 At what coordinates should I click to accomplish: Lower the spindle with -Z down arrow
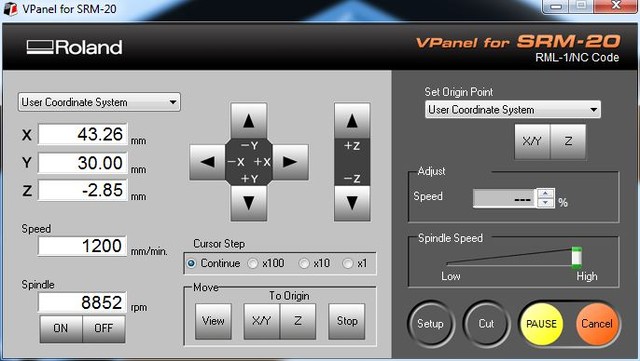tap(352, 203)
